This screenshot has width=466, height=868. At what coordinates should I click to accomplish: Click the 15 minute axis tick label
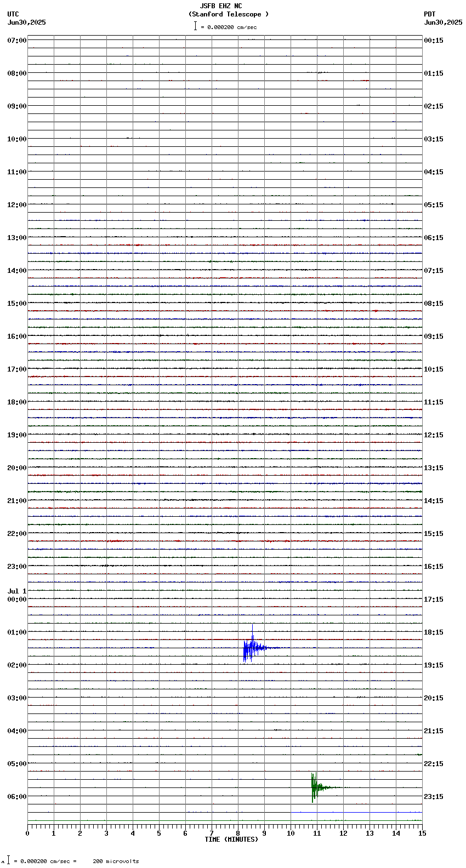coord(422,833)
